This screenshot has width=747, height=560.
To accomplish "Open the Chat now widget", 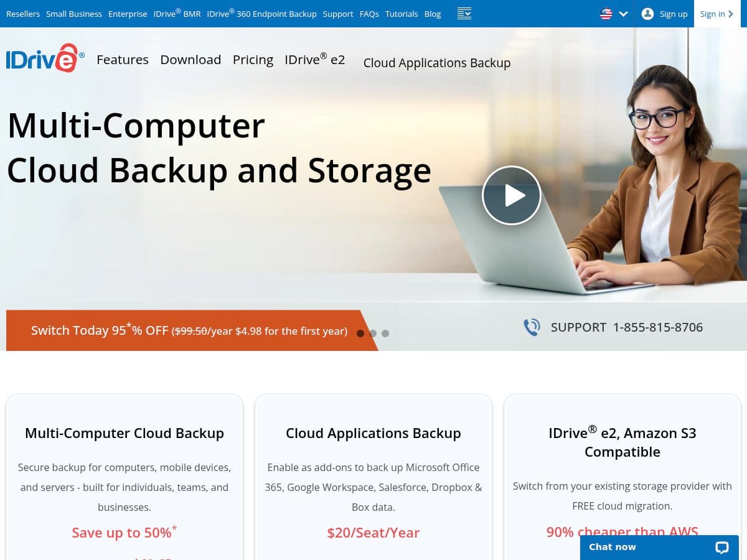I will [659, 548].
